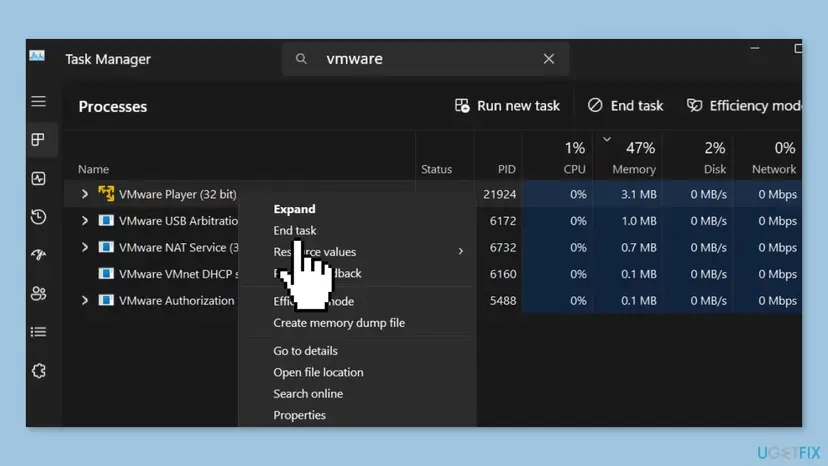Click the VMware VMnet DHCP icon

[106, 274]
